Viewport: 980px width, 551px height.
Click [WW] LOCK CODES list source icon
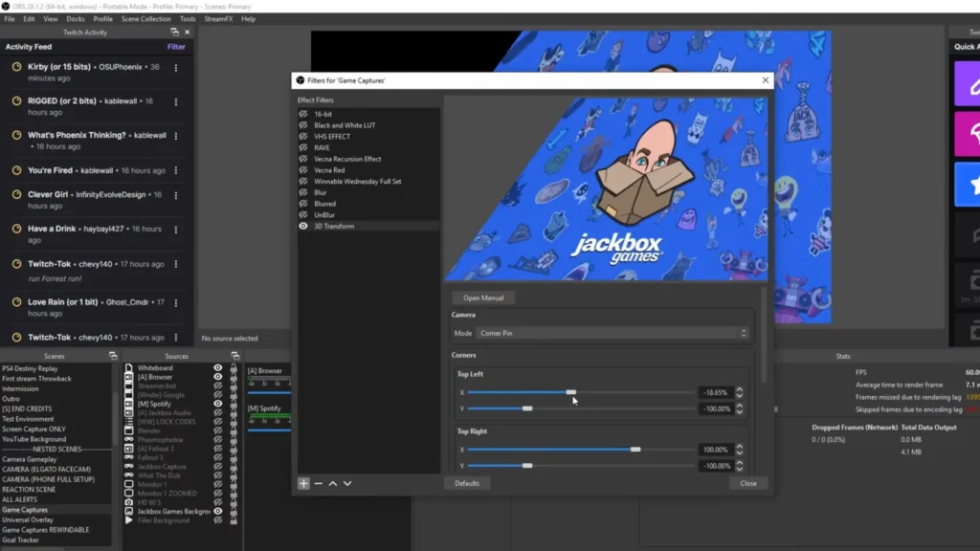129,422
